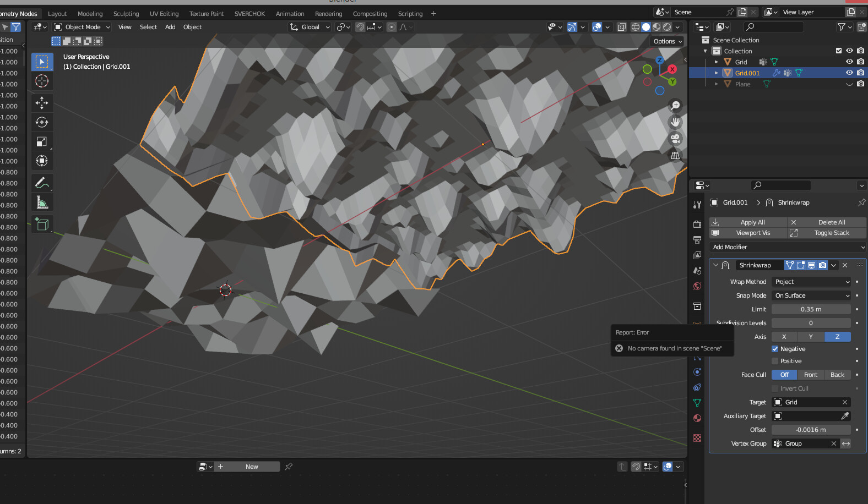Click the Delete All modifiers button
The height and width of the screenshot is (504, 868).
click(827, 222)
